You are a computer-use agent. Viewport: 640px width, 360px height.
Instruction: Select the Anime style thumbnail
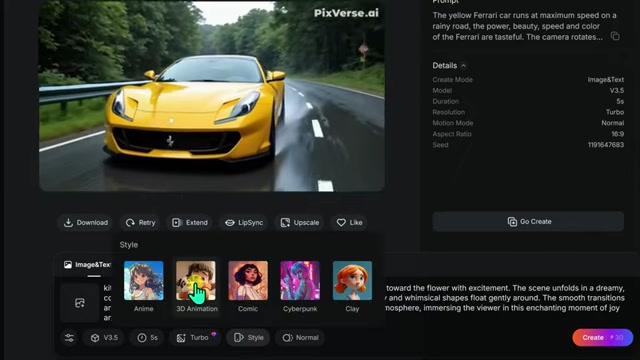(x=144, y=281)
